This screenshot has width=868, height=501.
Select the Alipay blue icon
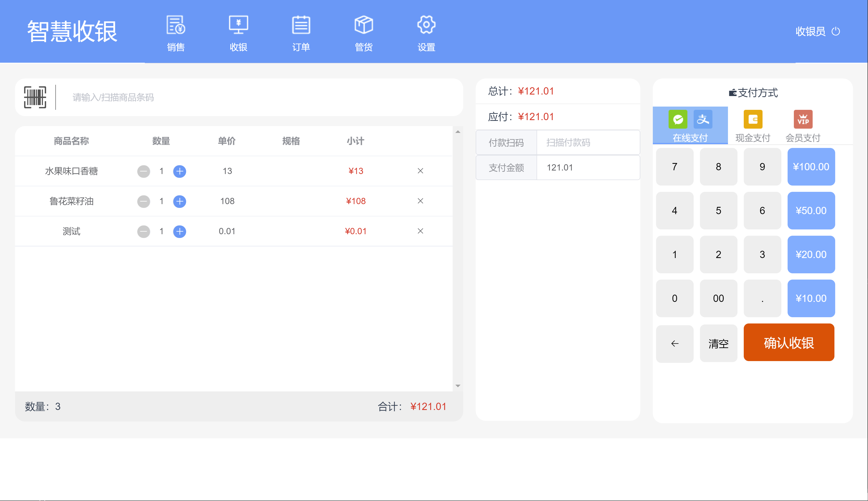pos(703,119)
